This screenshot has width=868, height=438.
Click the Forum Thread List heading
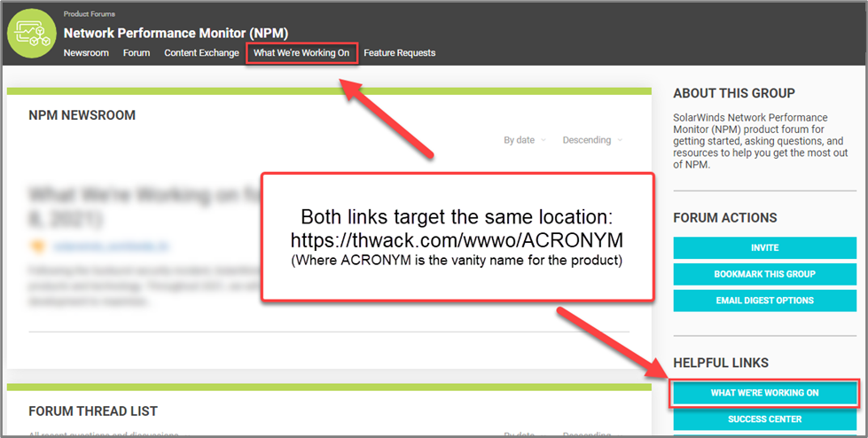tap(93, 411)
